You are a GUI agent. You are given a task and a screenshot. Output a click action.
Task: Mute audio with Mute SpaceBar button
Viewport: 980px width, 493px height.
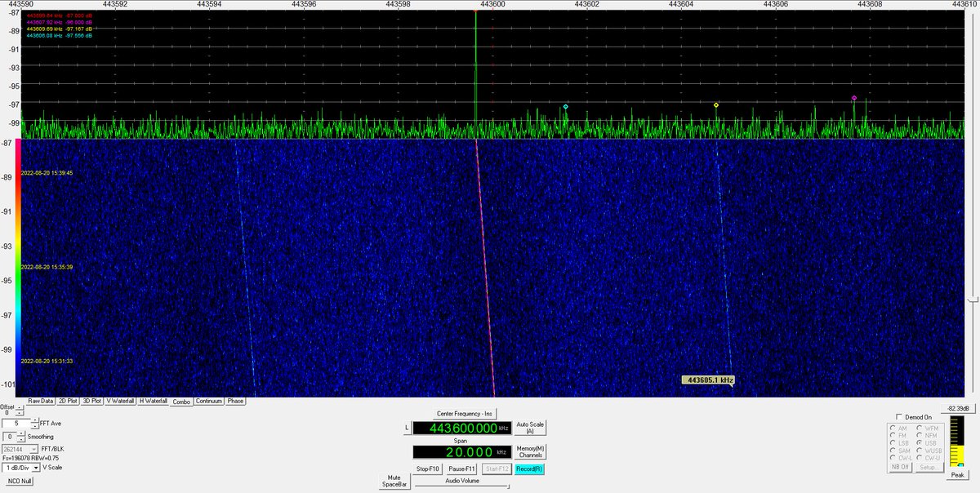(x=394, y=481)
